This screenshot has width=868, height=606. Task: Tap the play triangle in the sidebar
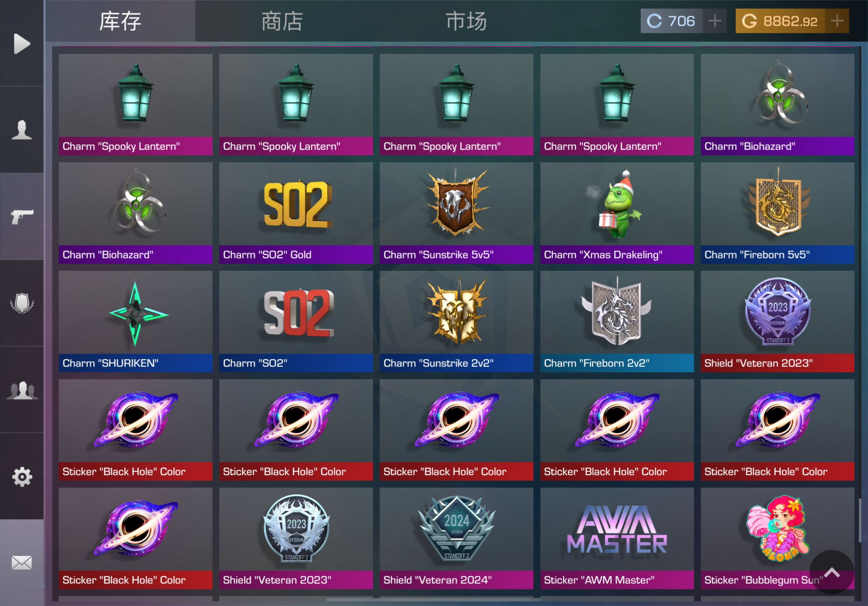tap(22, 43)
